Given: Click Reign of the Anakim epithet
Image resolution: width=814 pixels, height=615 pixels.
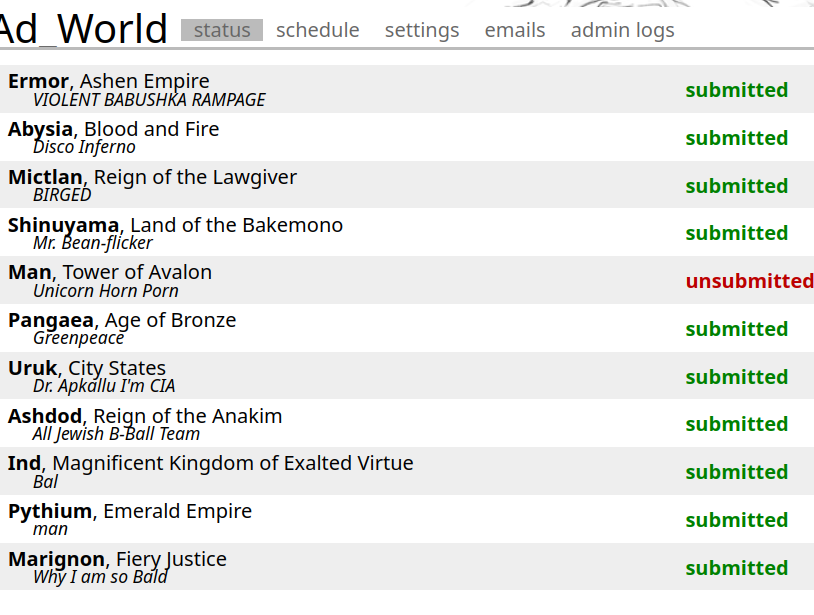Looking at the screenshot, I should click(187, 416).
